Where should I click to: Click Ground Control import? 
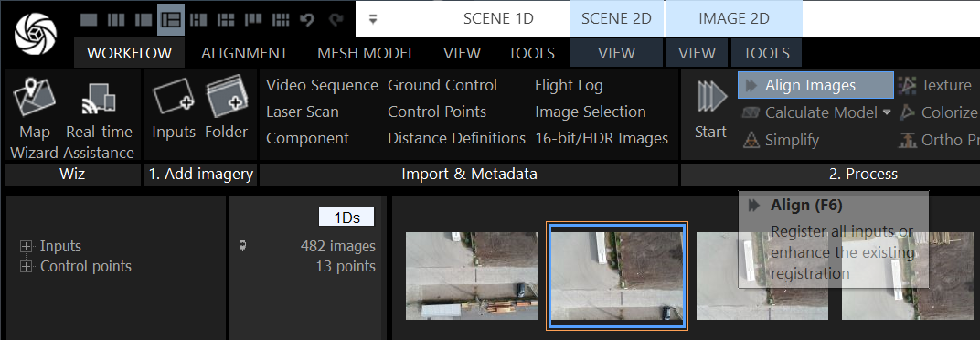click(x=442, y=85)
